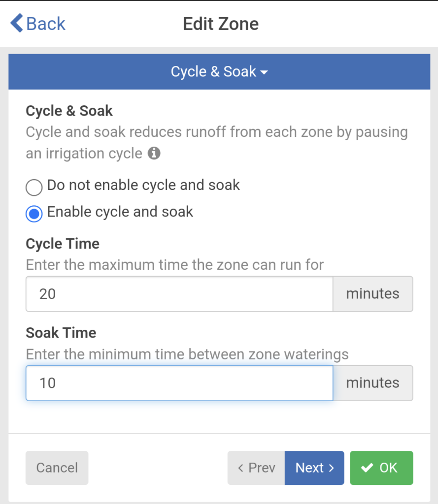Click the right chevron on Next button
The image size is (438, 504).
331,468
